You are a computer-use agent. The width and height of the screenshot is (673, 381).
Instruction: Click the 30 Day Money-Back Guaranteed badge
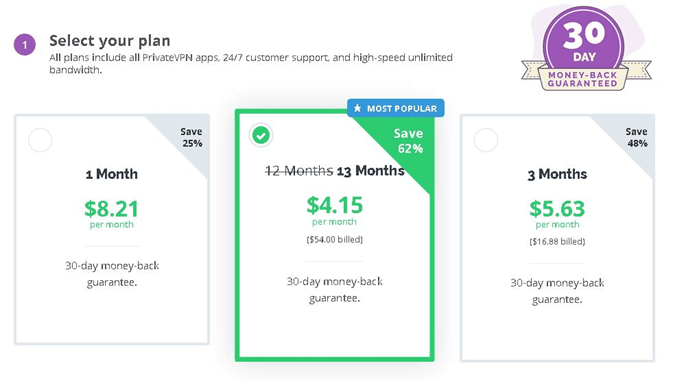(586, 48)
